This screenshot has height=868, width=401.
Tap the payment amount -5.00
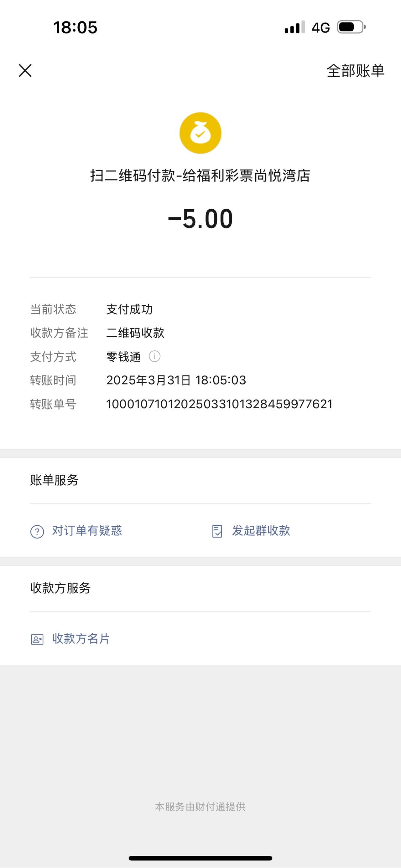click(x=200, y=219)
